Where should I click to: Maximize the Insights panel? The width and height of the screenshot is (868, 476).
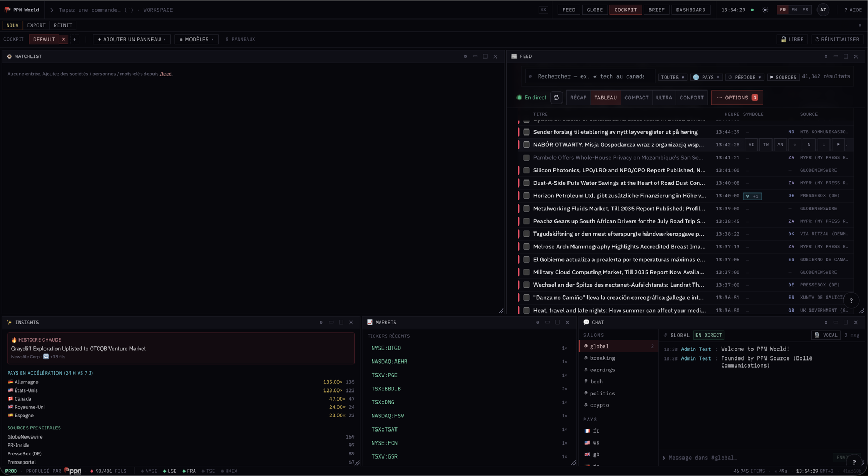tap(341, 323)
